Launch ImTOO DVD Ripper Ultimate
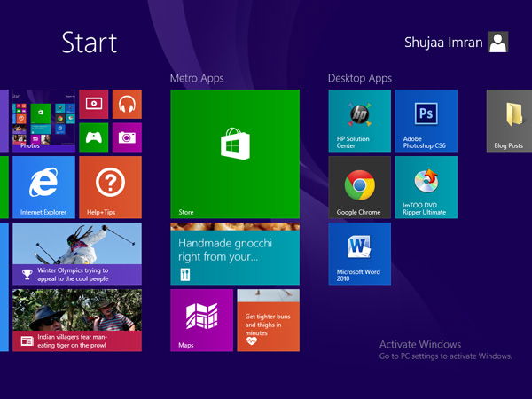 pyautogui.click(x=426, y=187)
